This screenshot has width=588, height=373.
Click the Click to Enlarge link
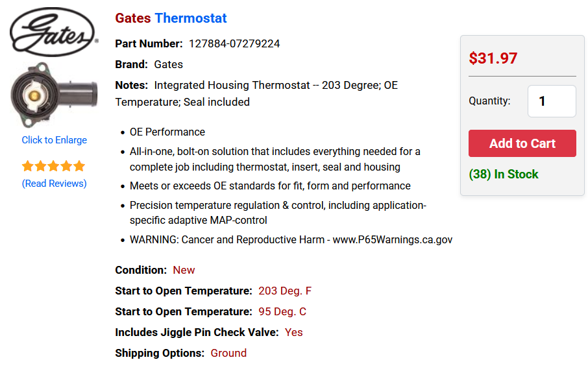(54, 140)
